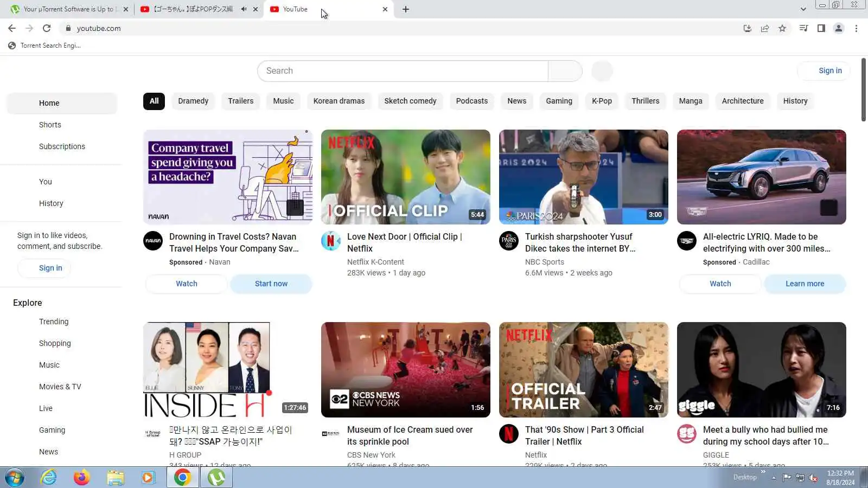Screen dimensions: 868x488
Task: Click the page's vertical scrollbar thumb
Action: (x=864, y=90)
